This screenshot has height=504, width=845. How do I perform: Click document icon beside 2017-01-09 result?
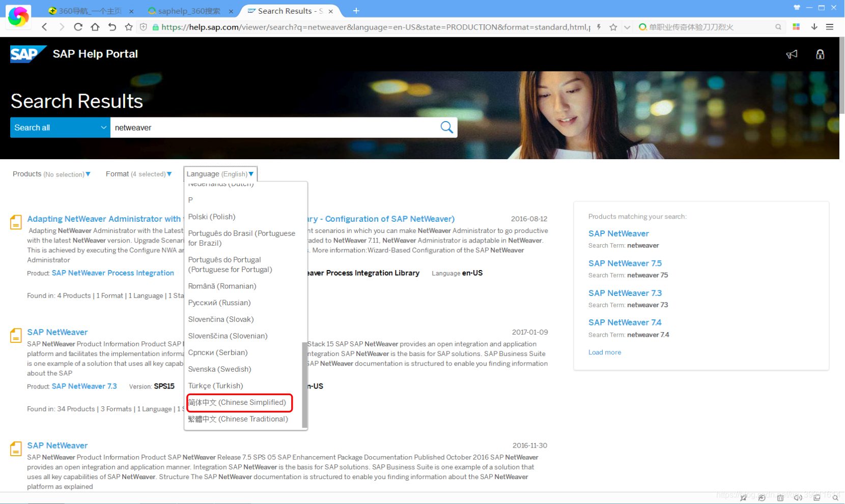pos(16,336)
